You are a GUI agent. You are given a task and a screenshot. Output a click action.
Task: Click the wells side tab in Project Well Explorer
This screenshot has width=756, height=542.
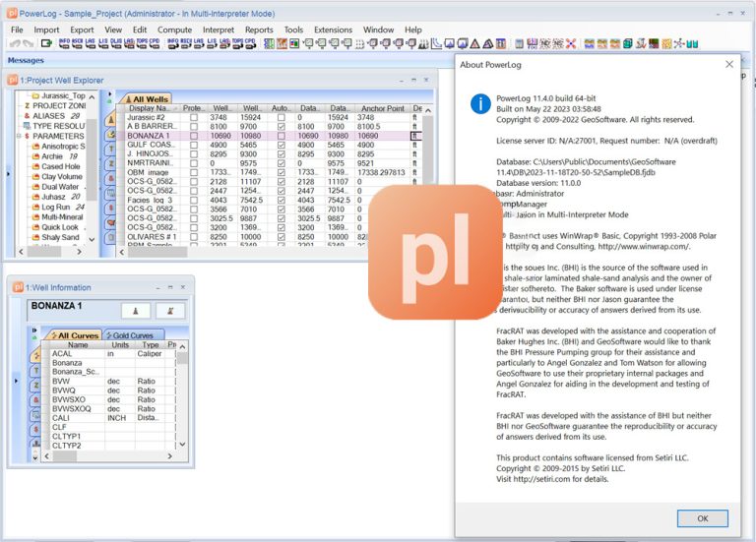pos(111,118)
